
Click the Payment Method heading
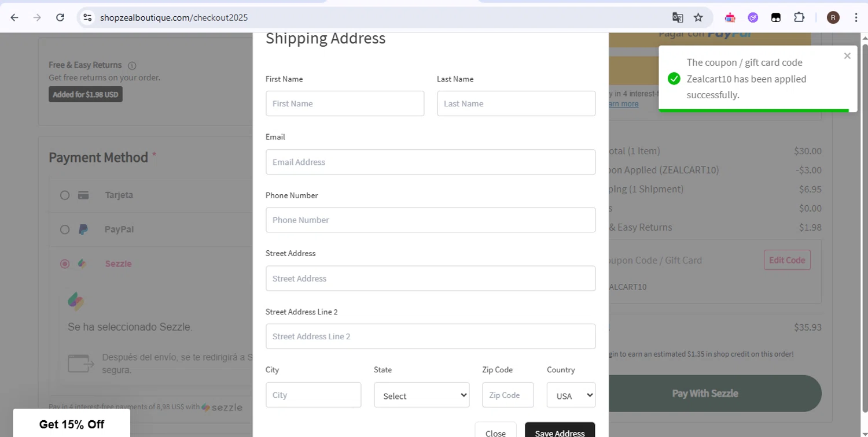tap(98, 157)
